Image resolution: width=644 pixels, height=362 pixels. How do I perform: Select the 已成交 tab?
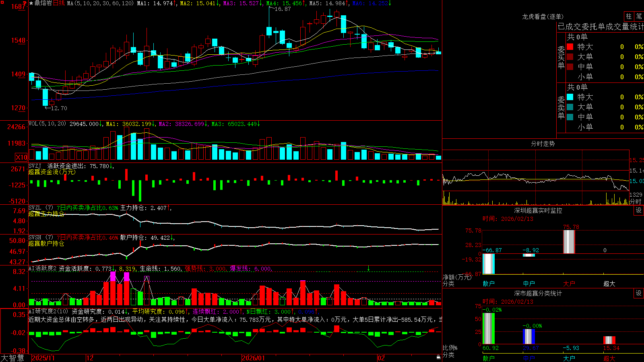[570, 27]
